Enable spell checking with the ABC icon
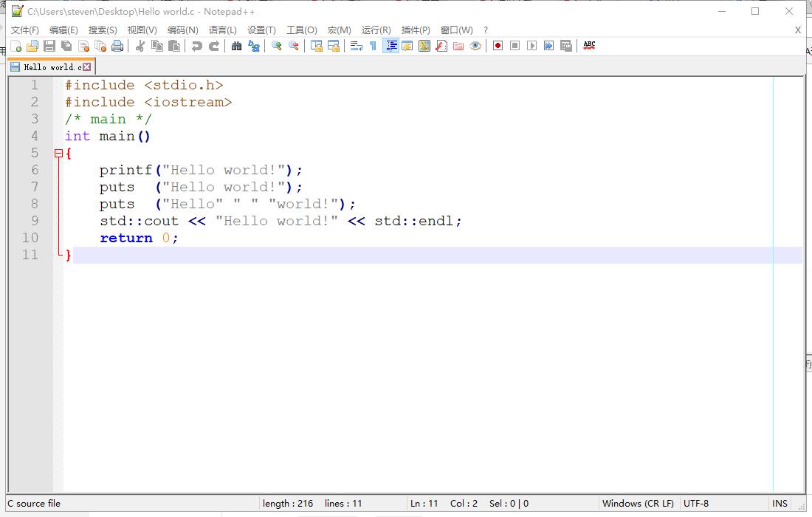The image size is (812, 517). point(589,45)
